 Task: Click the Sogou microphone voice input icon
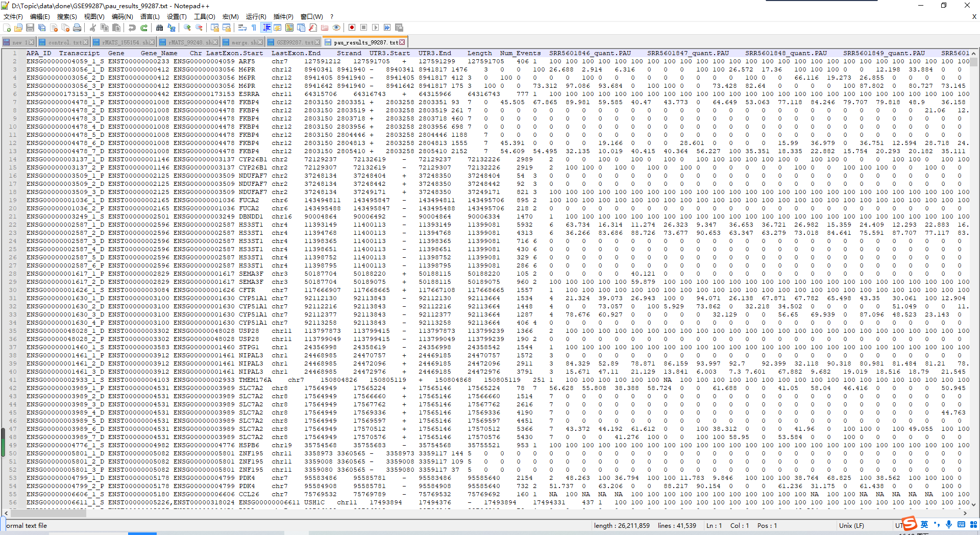pyautogui.click(x=949, y=525)
